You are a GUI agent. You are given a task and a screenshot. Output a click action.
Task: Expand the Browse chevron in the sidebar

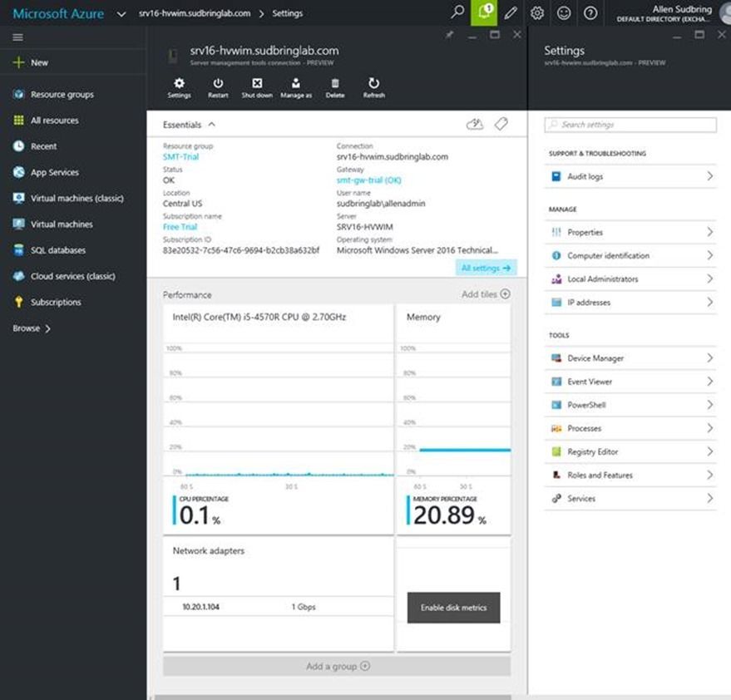pos(47,328)
